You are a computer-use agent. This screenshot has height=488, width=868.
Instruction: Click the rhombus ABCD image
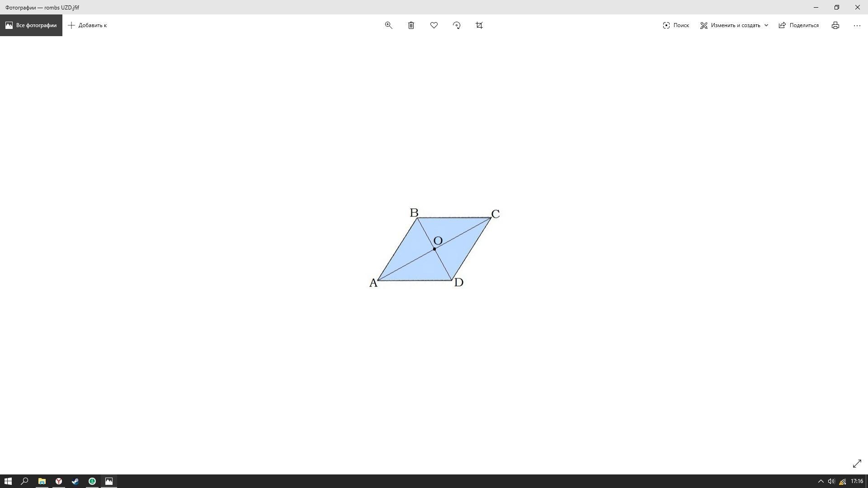(x=434, y=248)
